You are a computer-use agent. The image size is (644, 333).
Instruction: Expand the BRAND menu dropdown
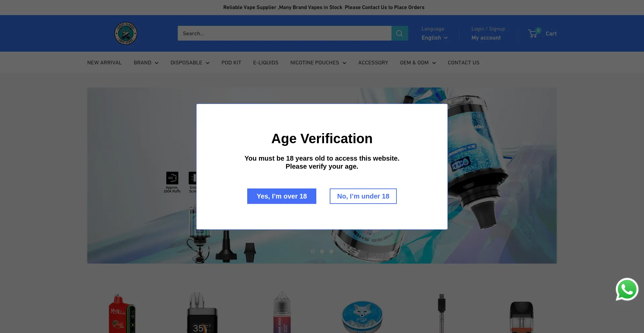(146, 63)
